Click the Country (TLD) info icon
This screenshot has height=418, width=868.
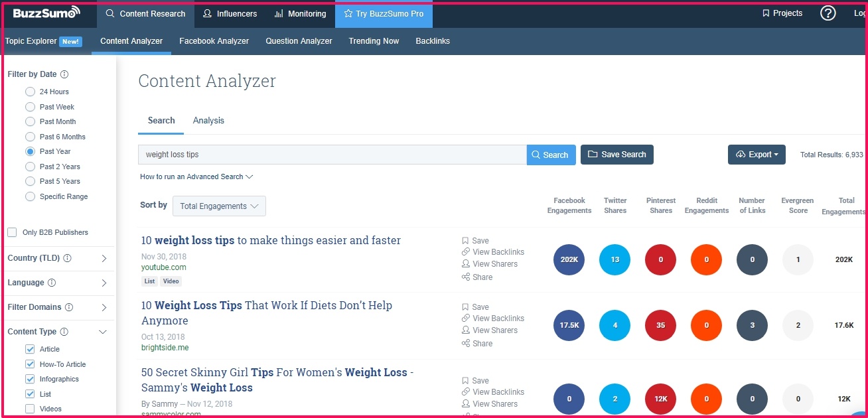click(67, 258)
